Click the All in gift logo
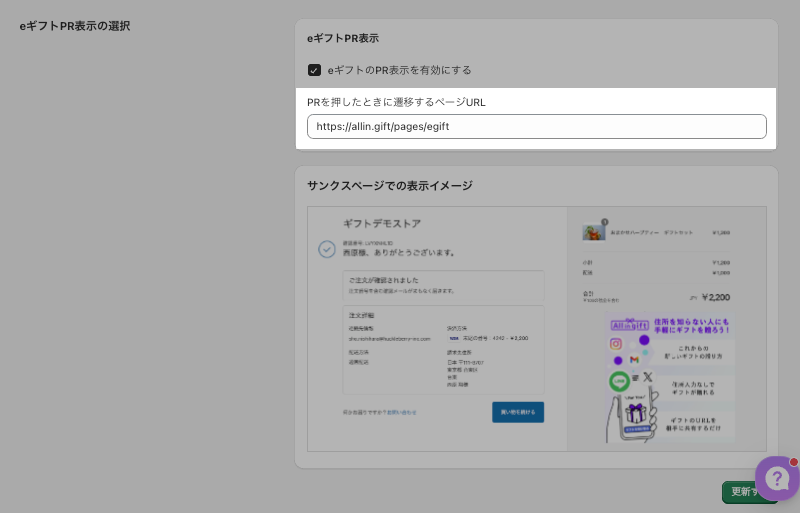 [628, 325]
